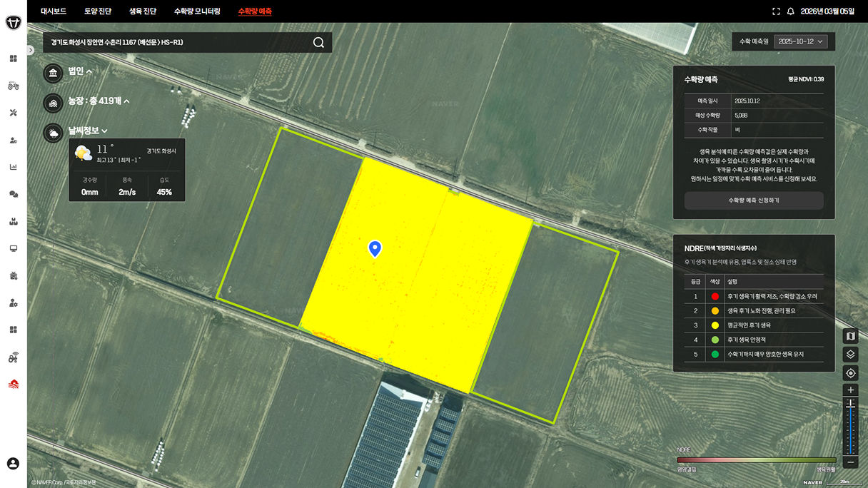Open the user profile icon in sidebar
The height and width of the screenshot is (488, 868).
pyautogui.click(x=13, y=464)
